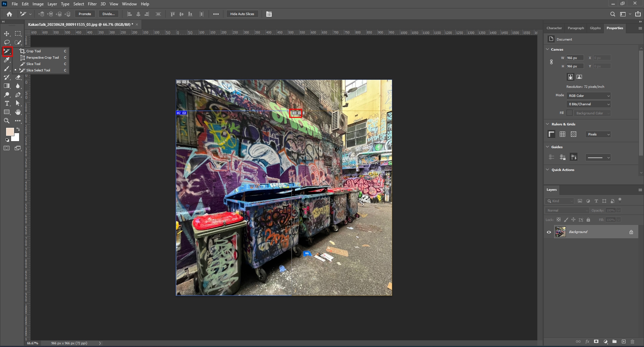This screenshot has width=644, height=347.
Task: Open slice options for the current slice
Action: point(269,14)
